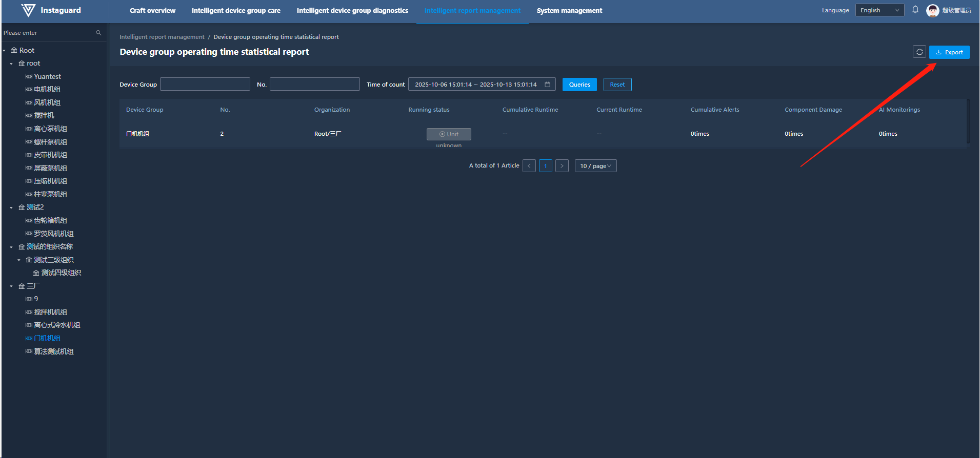Screen dimensions: 980x458
Task: Open the Craft overview menu
Action: pos(152,10)
